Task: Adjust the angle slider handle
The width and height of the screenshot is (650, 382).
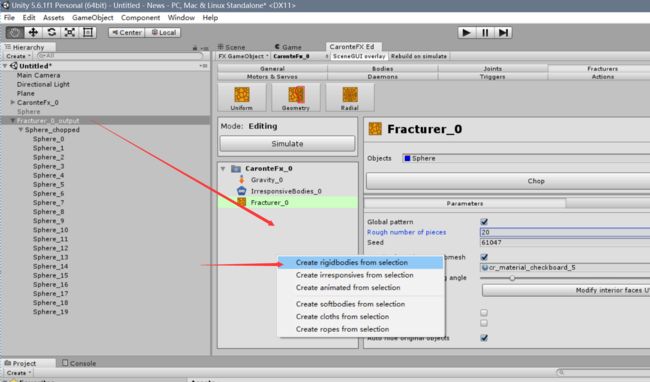Action: (x=512, y=278)
